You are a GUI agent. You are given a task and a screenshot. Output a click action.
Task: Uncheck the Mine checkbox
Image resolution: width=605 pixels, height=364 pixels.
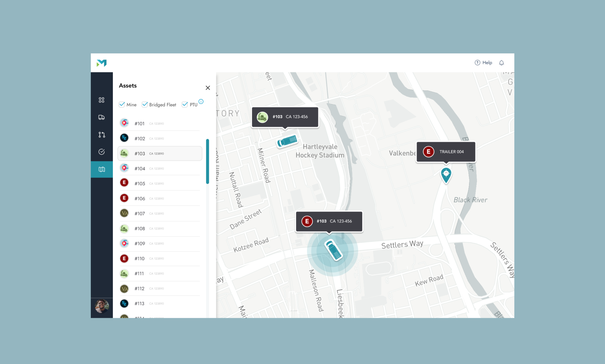(122, 104)
